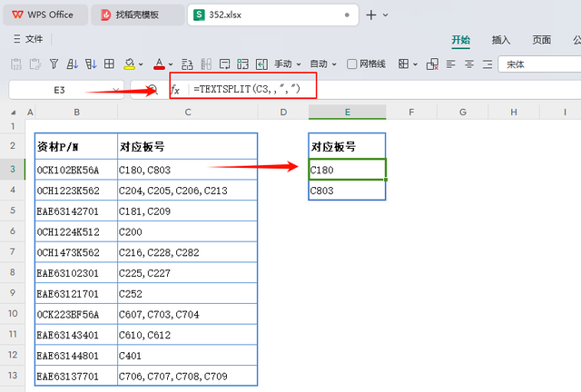
Task: Switch to the 352.xlsx document tab
Action: (272, 15)
